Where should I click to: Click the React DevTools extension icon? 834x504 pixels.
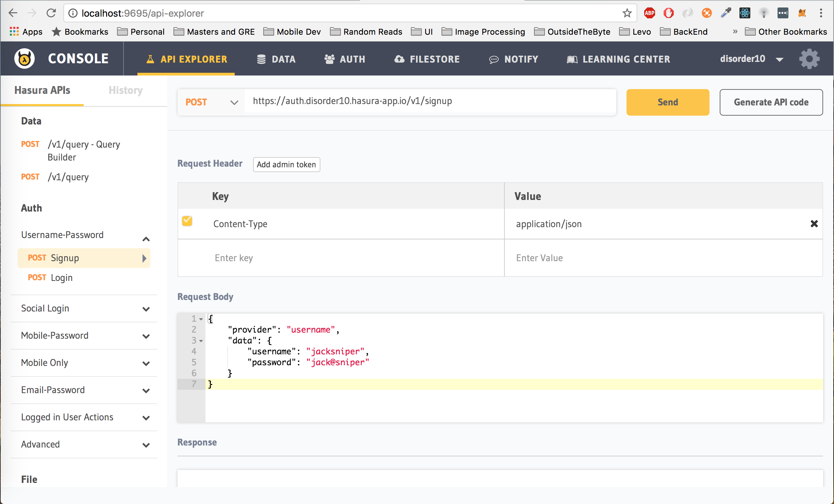coord(745,13)
